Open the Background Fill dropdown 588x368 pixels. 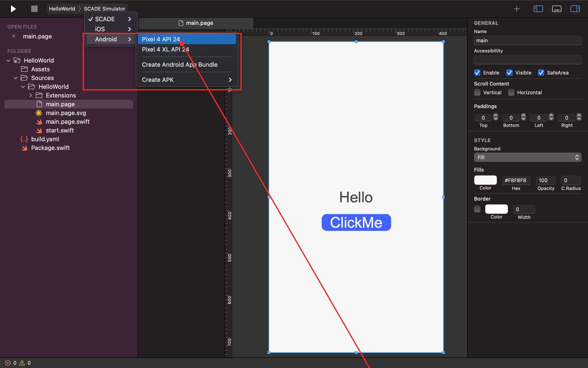tap(528, 157)
